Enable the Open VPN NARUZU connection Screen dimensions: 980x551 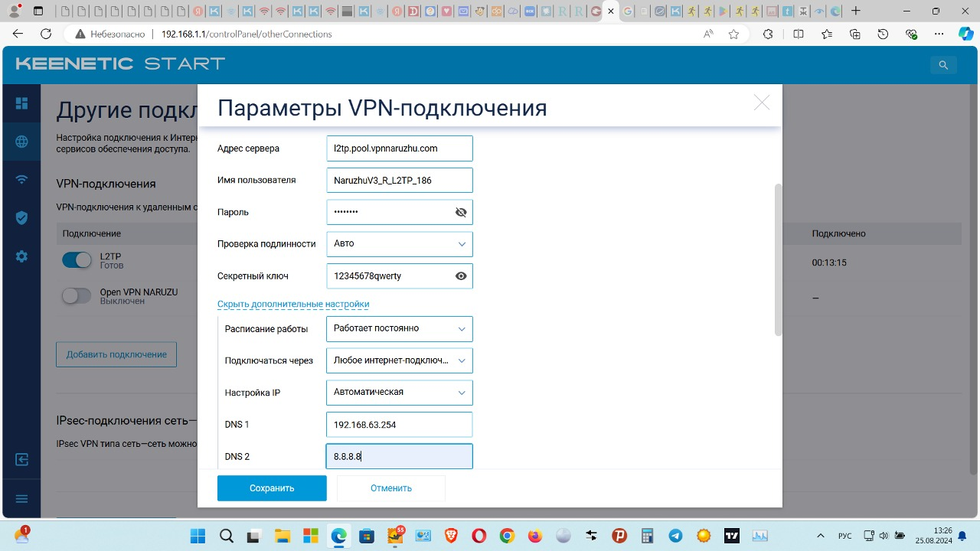77,297
